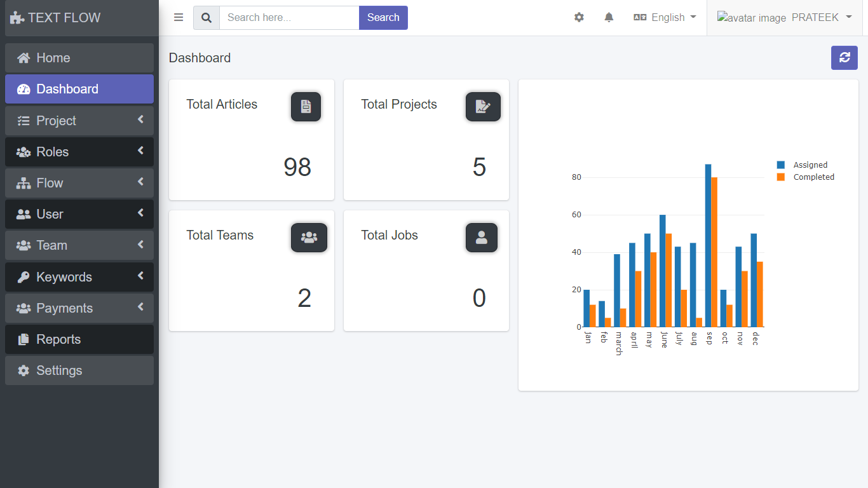This screenshot has height=488, width=868.
Task: Click the Flow sitemap icon in sidebar
Action: [x=24, y=183]
